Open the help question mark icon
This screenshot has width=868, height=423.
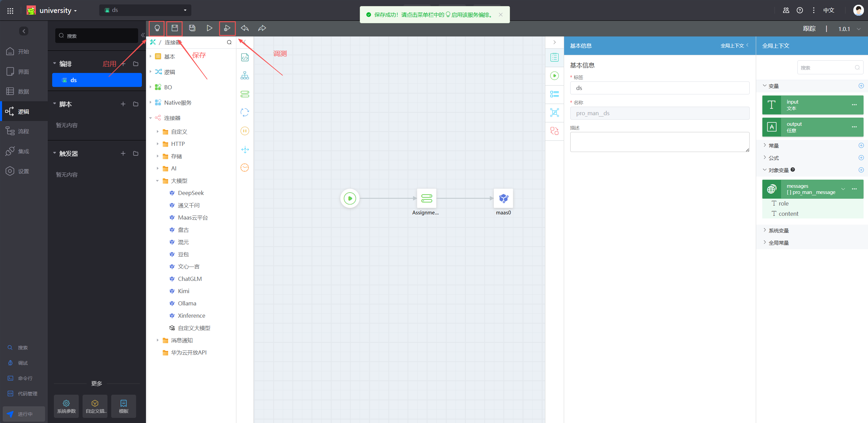click(x=800, y=10)
